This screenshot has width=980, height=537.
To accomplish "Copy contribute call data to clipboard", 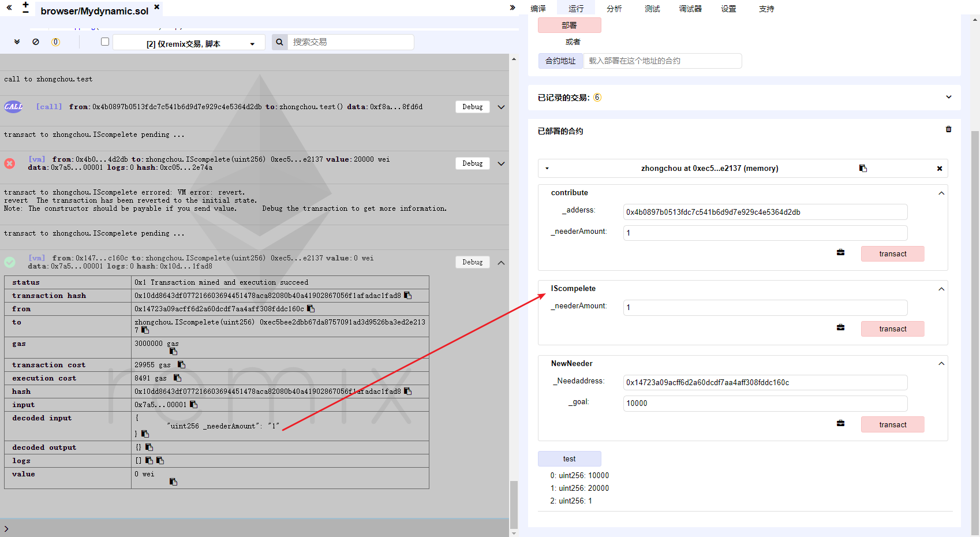I will point(840,252).
